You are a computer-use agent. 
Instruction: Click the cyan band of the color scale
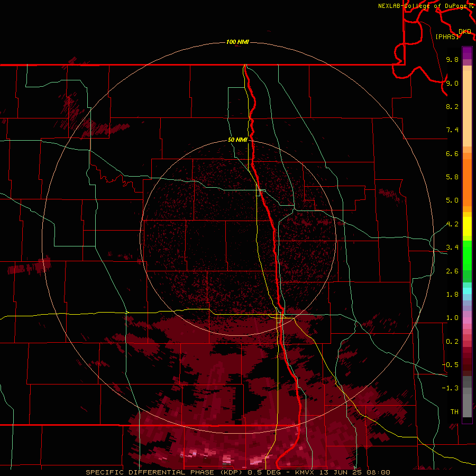pos(467,291)
